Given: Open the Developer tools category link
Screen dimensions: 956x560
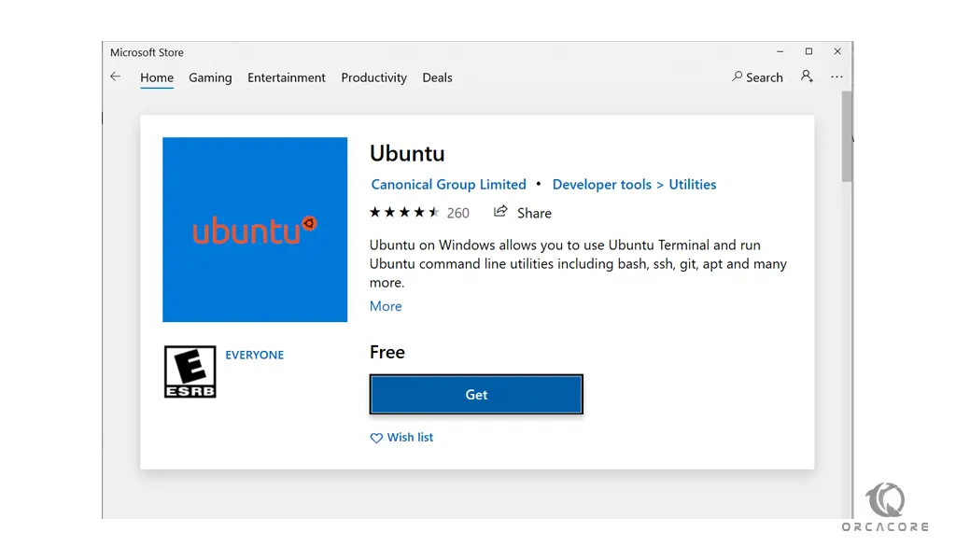Looking at the screenshot, I should point(602,184).
